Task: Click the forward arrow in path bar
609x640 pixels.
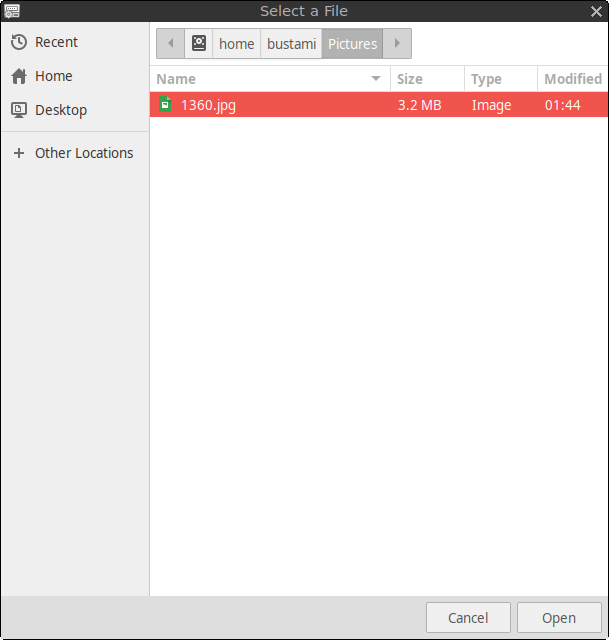Action: (x=397, y=43)
